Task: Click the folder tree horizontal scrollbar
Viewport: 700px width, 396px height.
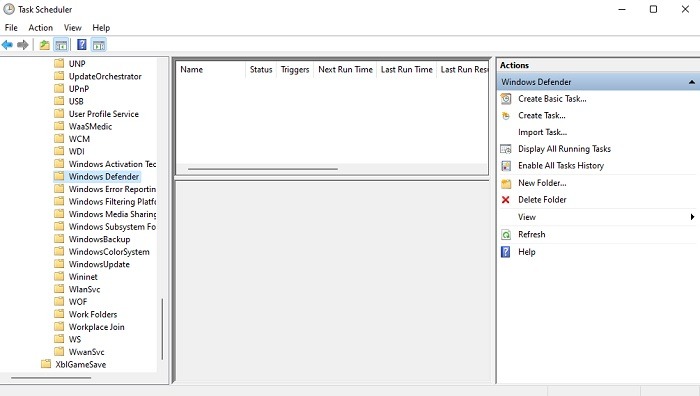Action: (x=51, y=378)
